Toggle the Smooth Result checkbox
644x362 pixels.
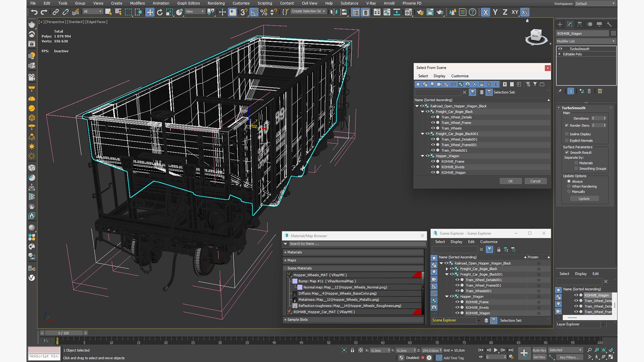(x=567, y=153)
